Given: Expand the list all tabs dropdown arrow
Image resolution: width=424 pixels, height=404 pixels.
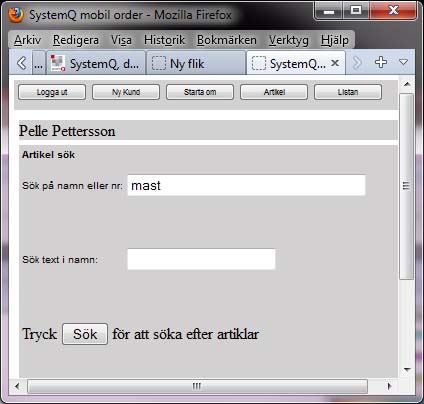Looking at the screenshot, I should click(x=403, y=62).
